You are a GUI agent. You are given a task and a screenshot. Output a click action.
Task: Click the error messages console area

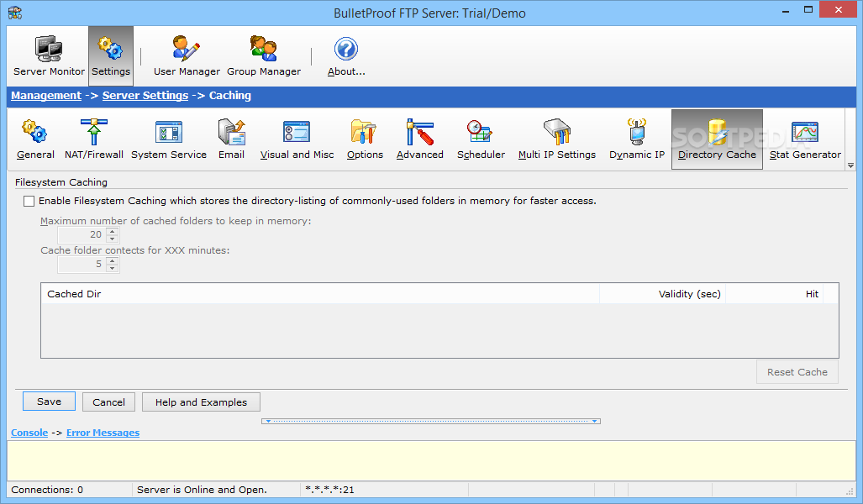[431, 460]
